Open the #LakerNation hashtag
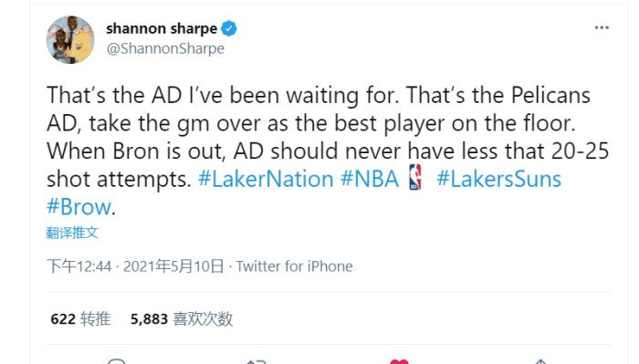This screenshot has width=639, height=364. [266, 179]
